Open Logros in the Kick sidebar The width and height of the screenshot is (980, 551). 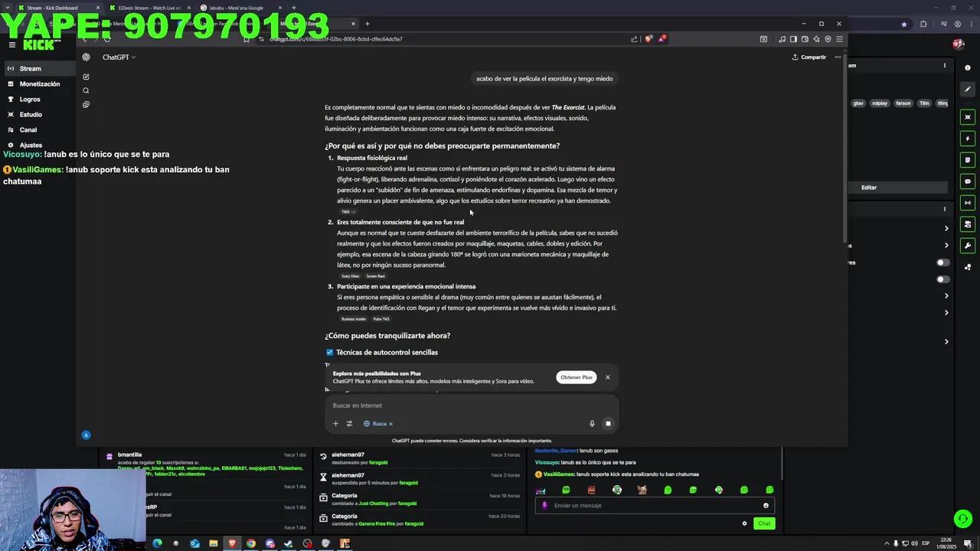(38, 99)
